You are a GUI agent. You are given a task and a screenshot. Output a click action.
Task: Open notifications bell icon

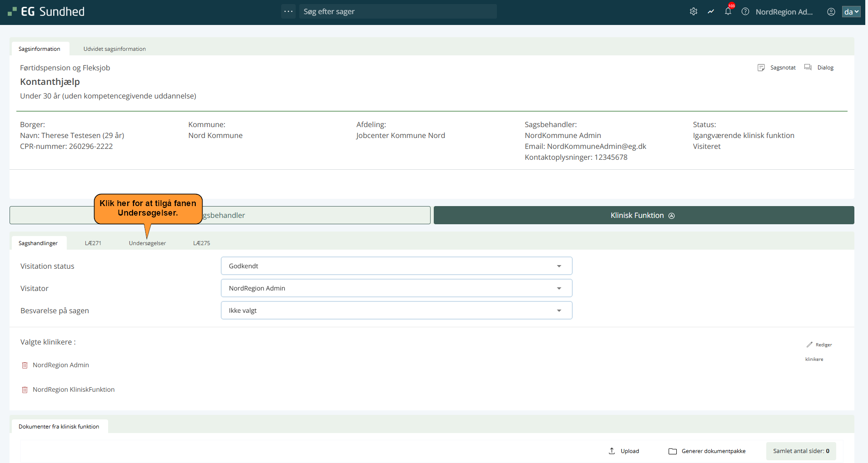(x=728, y=12)
